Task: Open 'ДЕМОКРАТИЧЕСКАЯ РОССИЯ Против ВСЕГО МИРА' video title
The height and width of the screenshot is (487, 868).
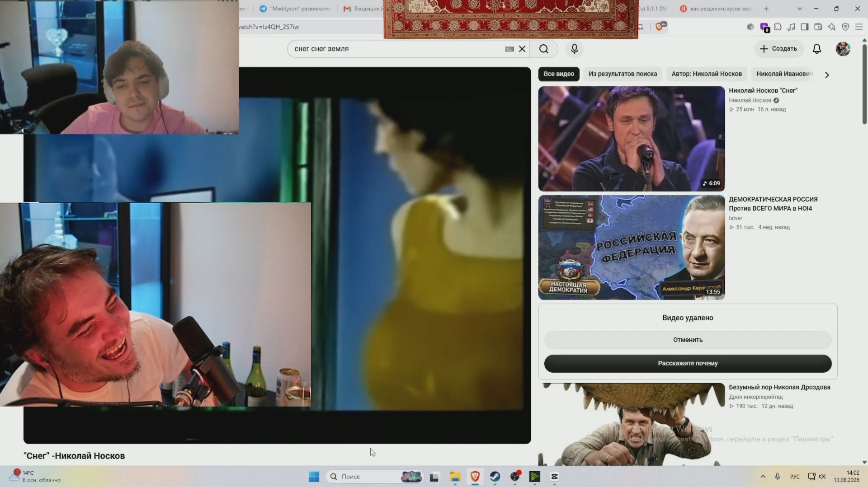Action: 773,204
